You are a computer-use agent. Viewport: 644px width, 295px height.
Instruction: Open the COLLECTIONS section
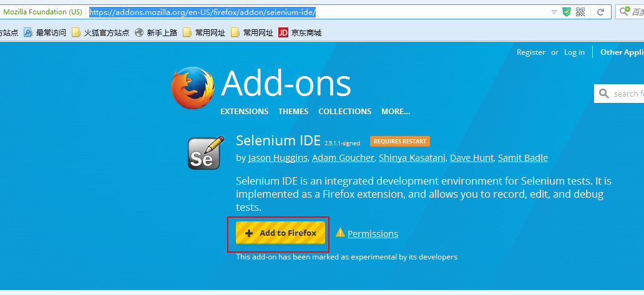(x=344, y=111)
